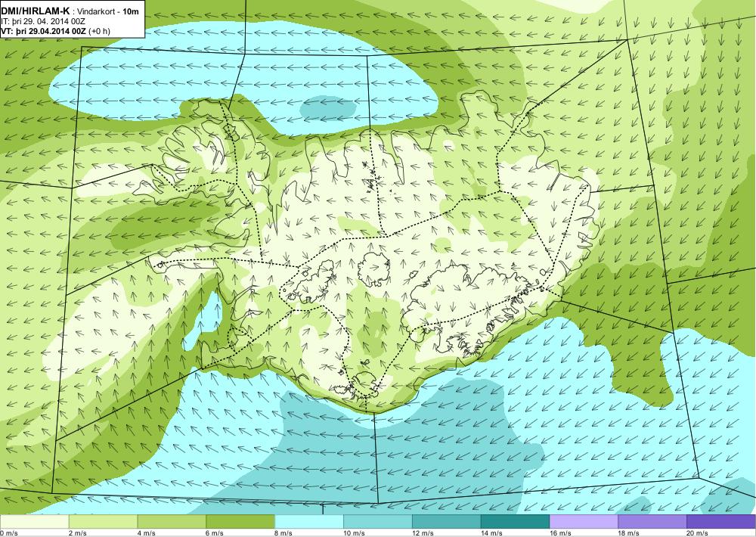
Task: Click the "12 m/s" legend label
Action: (x=424, y=533)
